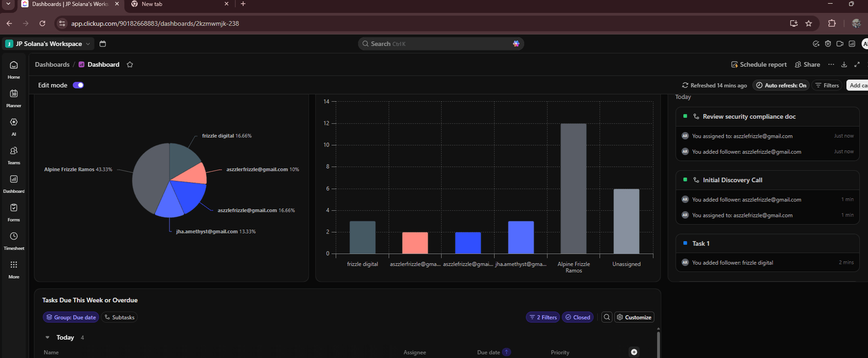Click the Share button
Viewport: 868px width, 358px height.
point(807,65)
